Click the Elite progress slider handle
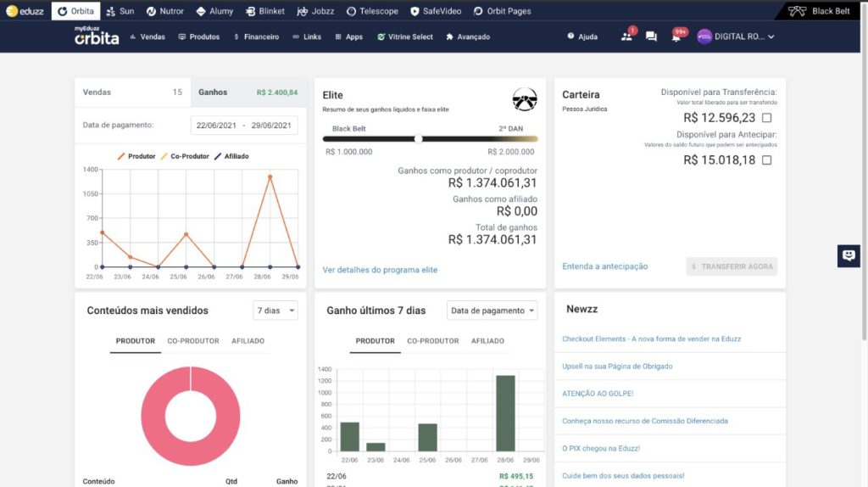This screenshot has width=868, height=487. click(419, 139)
